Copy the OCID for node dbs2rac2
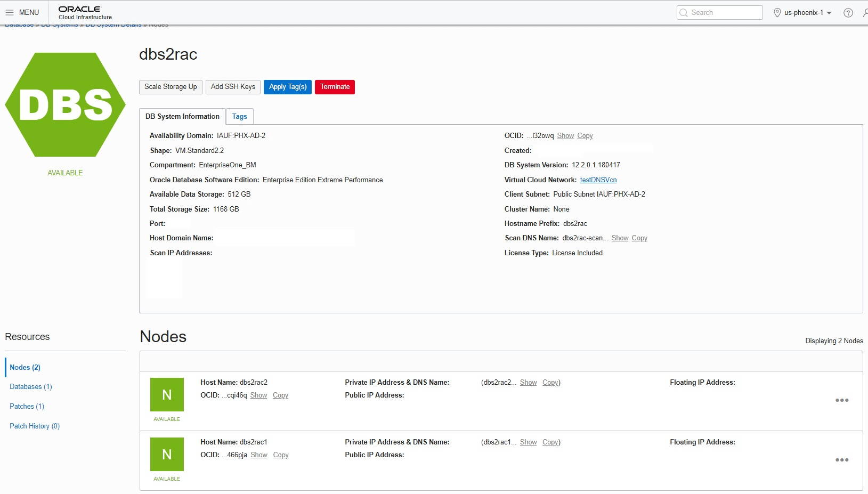The width and height of the screenshot is (868, 494). click(280, 395)
